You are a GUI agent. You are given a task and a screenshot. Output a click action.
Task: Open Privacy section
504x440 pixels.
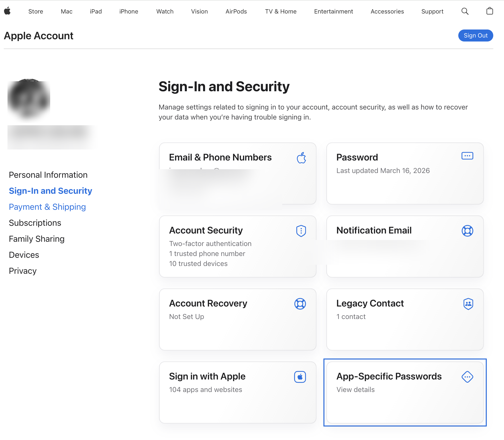[x=23, y=271]
